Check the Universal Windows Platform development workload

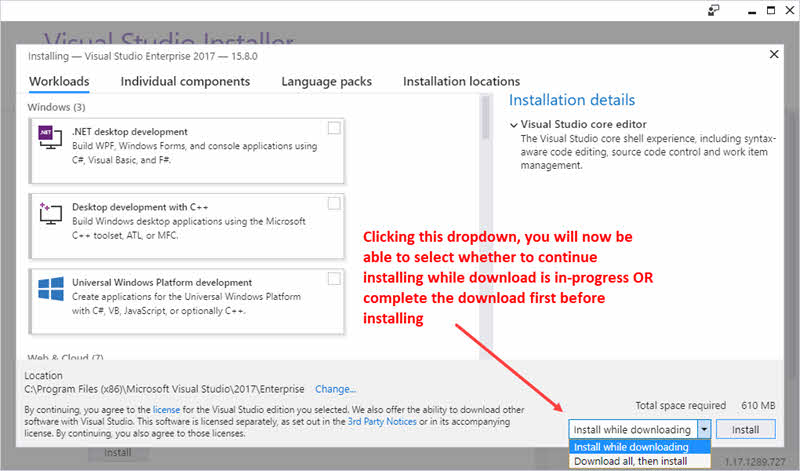(x=334, y=279)
